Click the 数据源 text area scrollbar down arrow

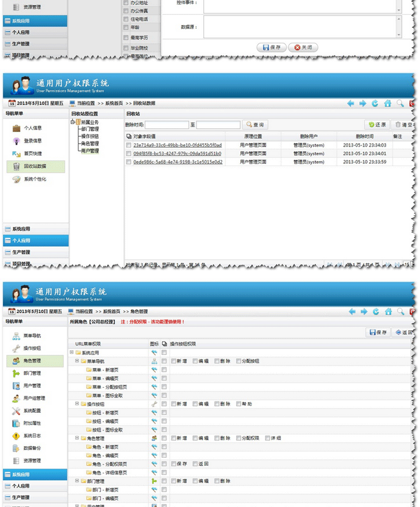point(399,35)
